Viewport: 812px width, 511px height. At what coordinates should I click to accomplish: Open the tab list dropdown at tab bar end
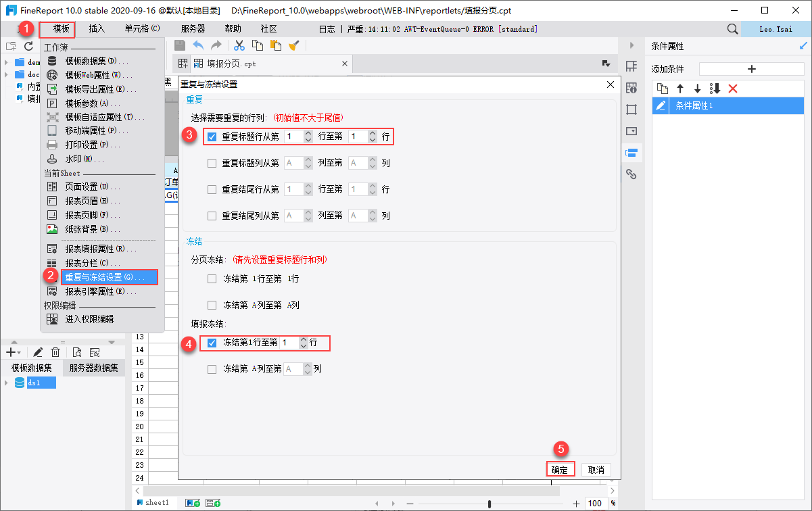(x=606, y=63)
